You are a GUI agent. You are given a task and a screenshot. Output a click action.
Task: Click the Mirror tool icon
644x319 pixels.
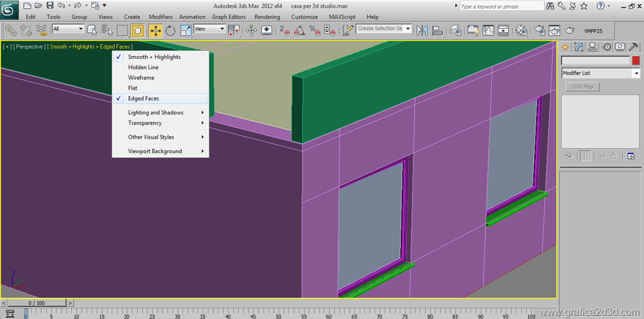click(422, 30)
